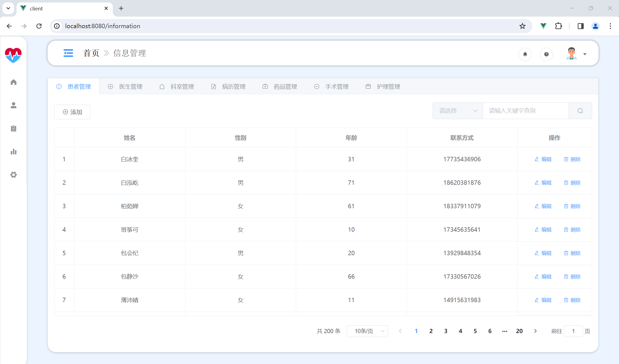Click the help question mark icon

(546, 54)
